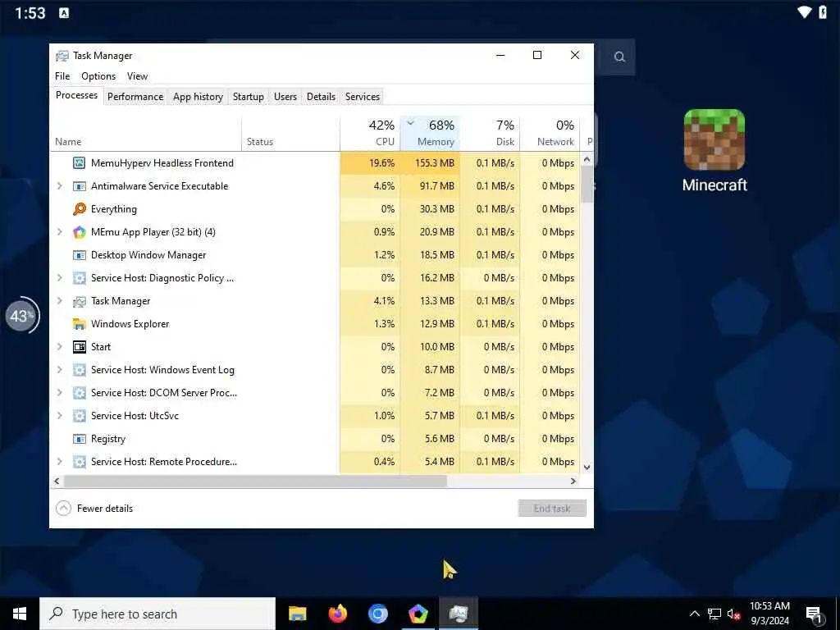Image resolution: width=840 pixels, height=630 pixels.
Task: Click the Status column header
Action: [291, 134]
